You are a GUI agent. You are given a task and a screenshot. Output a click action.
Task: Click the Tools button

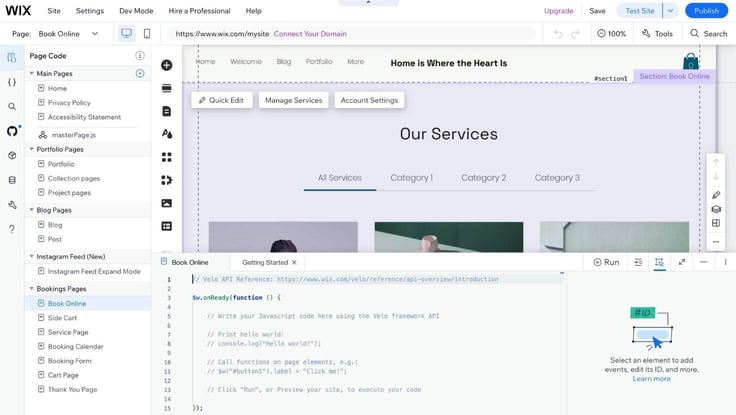click(x=657, y=34)
